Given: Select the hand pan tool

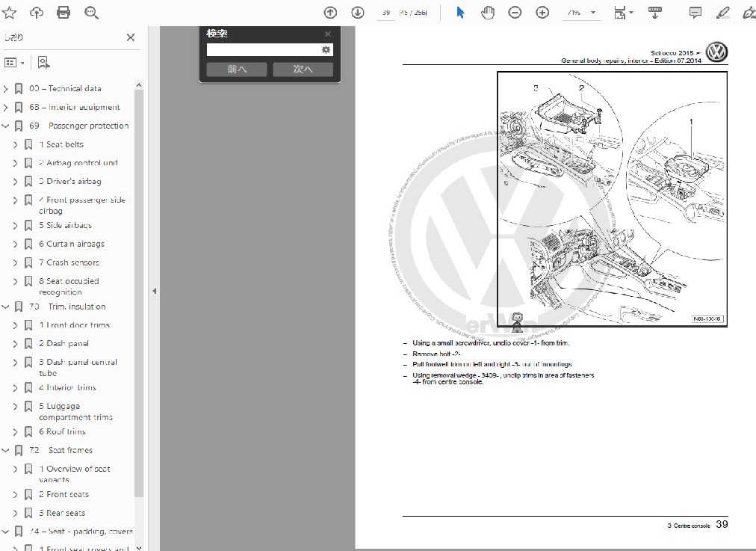Looking at the screenshot, I should pyautogui.click(x=488, y=13).
